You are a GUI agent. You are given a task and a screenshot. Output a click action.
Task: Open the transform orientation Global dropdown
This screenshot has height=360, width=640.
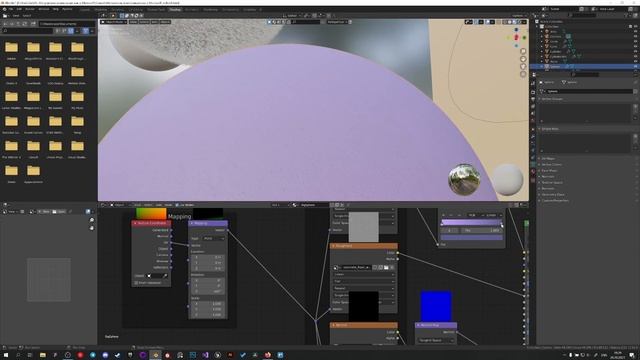pos(293,16)
